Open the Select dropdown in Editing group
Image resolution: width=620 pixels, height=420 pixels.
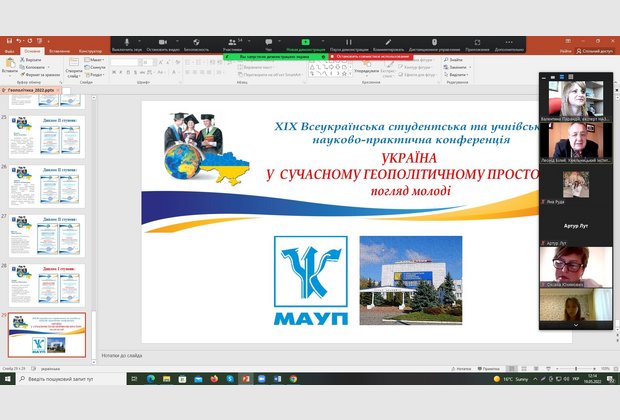[x=458, y=75]
